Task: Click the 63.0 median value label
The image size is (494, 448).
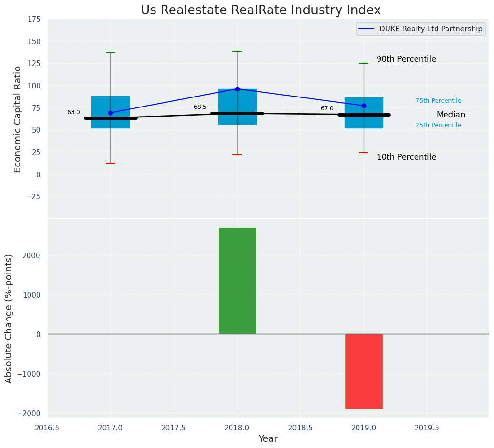Action: point(74,112)
